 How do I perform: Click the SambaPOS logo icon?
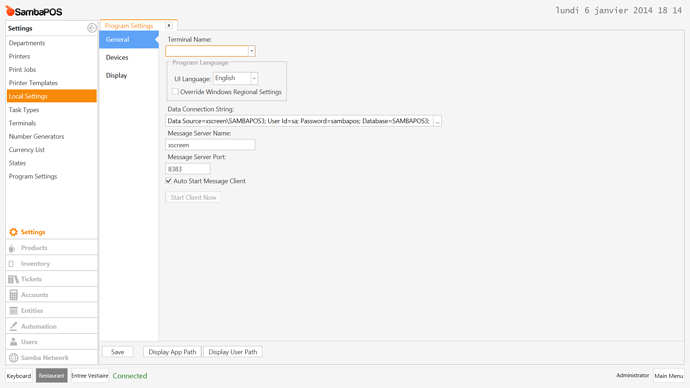point(10,11)
